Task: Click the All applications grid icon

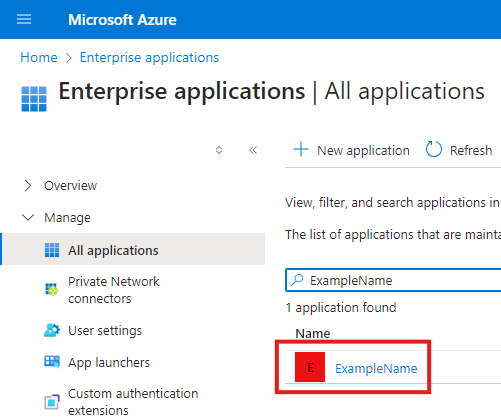Action: [x=52, y=250]
